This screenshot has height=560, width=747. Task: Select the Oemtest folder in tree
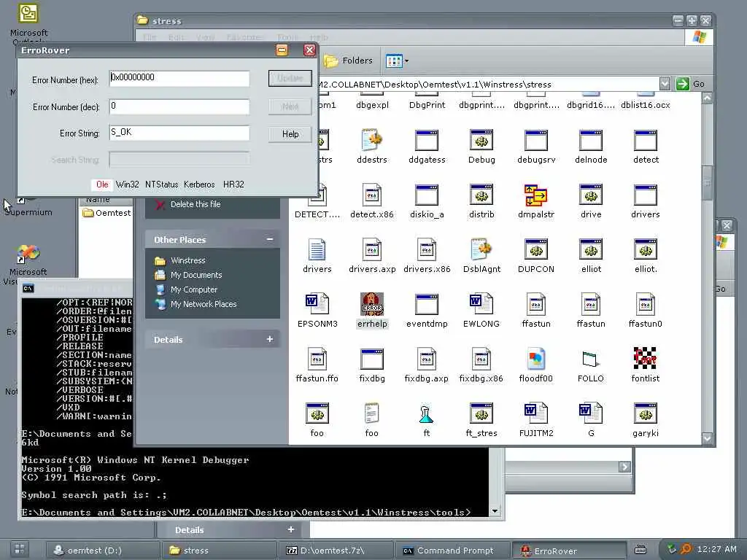point(107,213)
